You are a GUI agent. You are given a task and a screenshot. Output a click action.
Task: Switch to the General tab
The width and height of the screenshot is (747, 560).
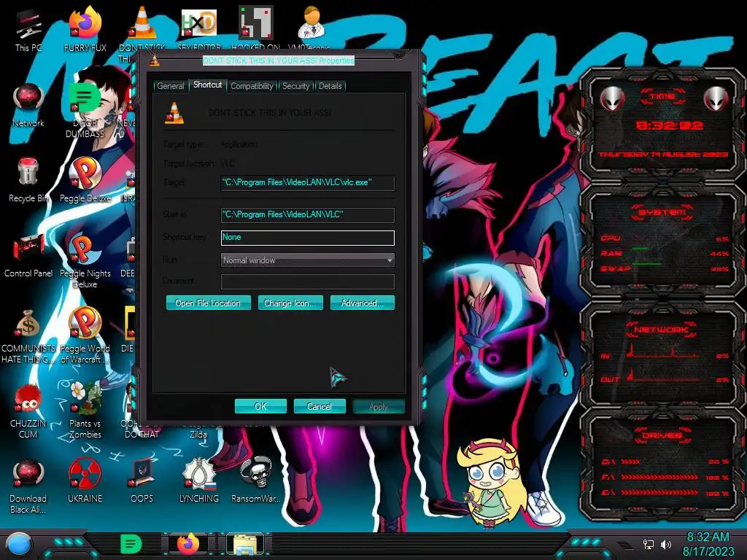coord(170,86)
